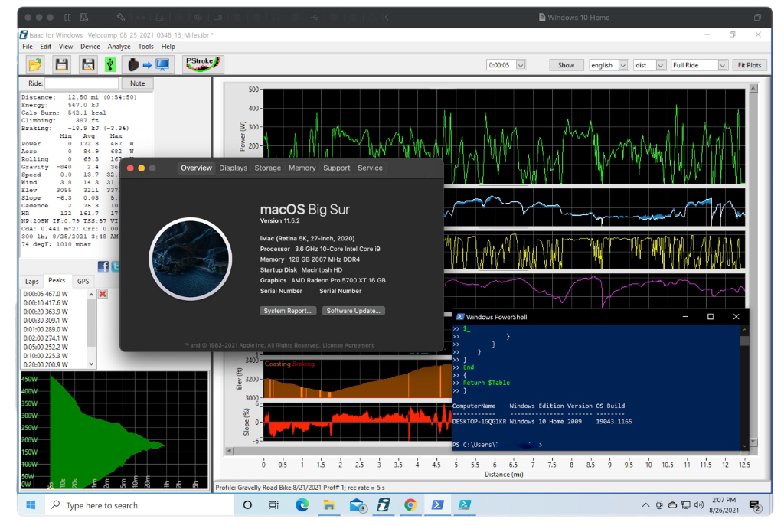Select the Displays tab in About This Mac

pos(233,168)
